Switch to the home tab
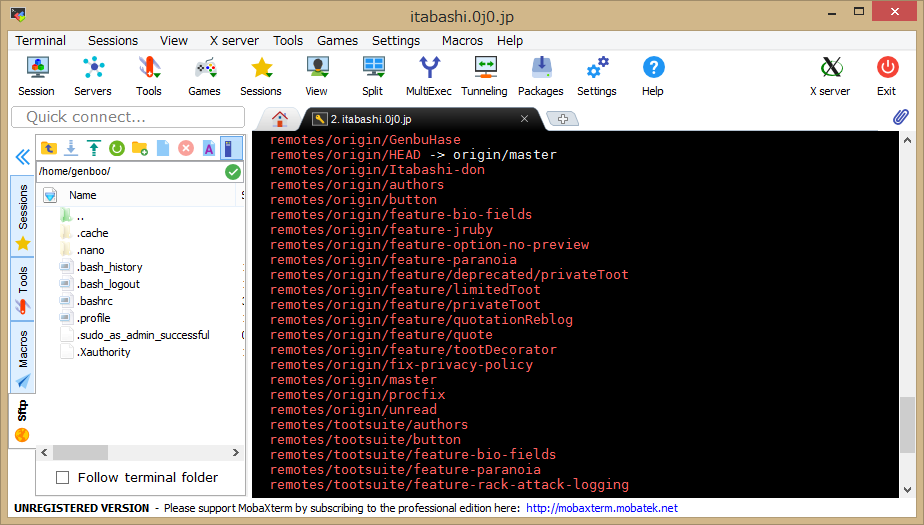The height and width of the screenshot is (525, 924). [279, 118]
